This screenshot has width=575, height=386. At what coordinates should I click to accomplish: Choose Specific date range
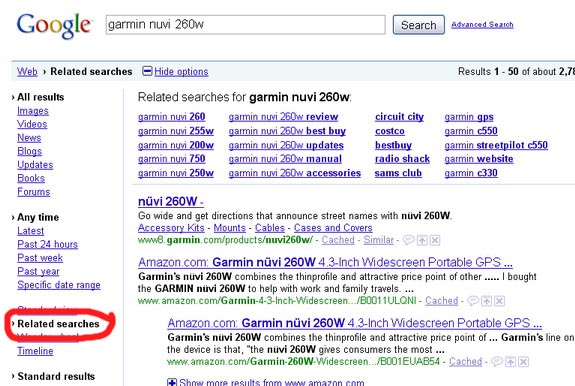tap(59, 285)
